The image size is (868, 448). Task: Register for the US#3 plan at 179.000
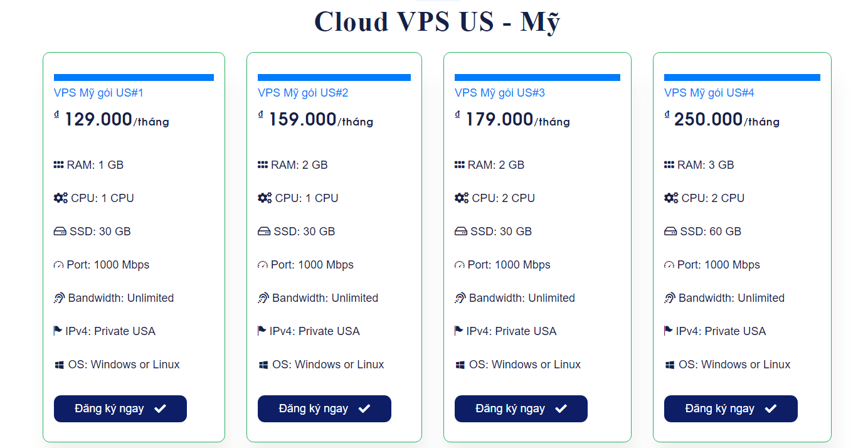coord(521,408)
